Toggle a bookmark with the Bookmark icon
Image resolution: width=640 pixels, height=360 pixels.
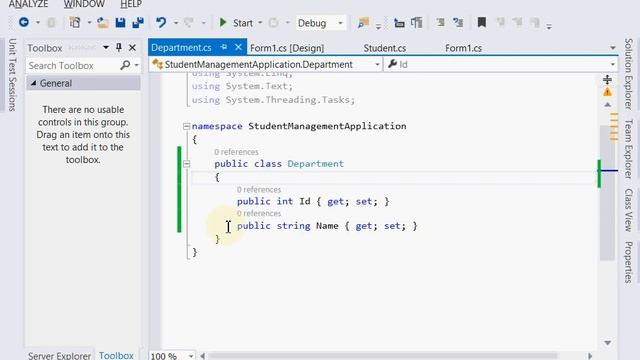482,22
